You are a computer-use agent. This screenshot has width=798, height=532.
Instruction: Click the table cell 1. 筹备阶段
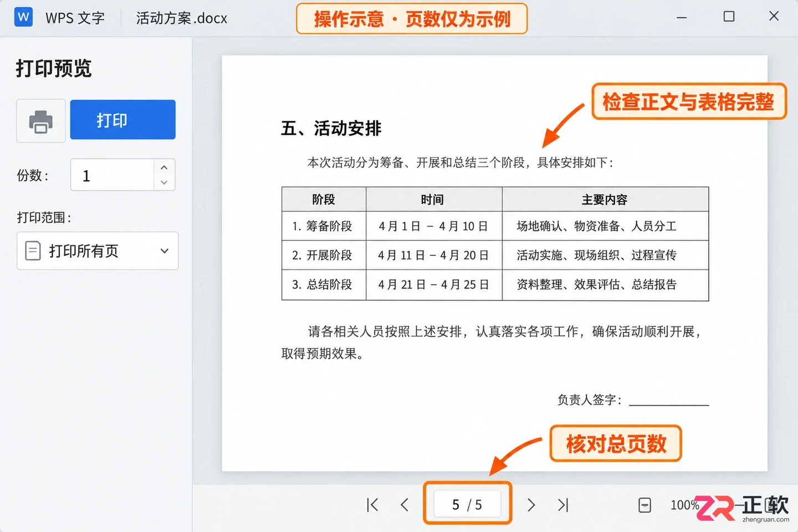coord(323,226)
